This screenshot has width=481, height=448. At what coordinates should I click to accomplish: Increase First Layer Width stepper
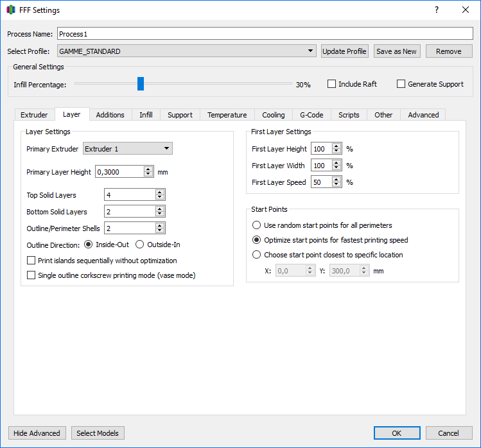337,163
